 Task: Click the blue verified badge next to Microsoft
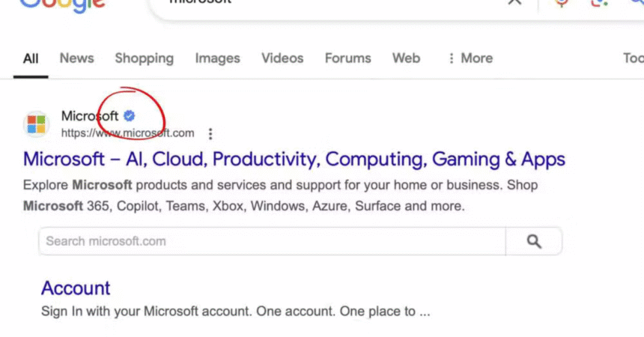[130, 116]
